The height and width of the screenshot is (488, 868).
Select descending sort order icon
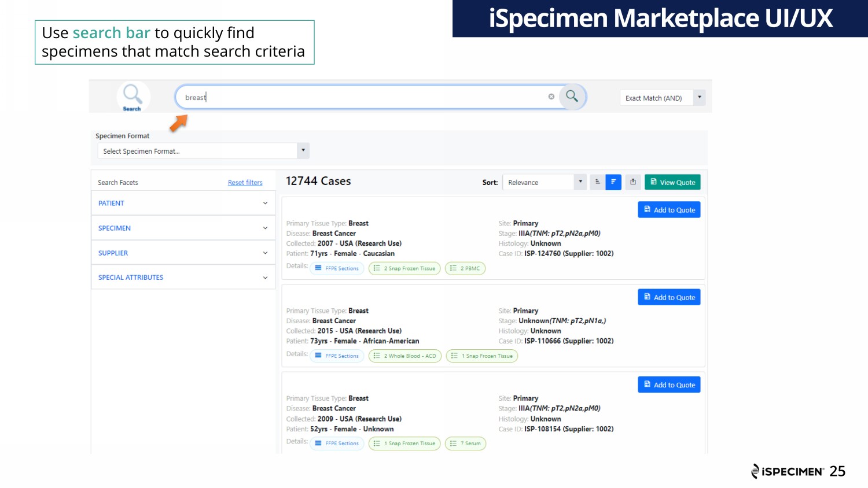click(613, 182)
